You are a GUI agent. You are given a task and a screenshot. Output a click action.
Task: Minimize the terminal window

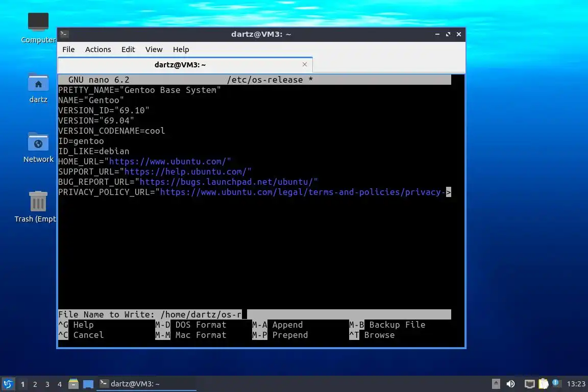(437, 34)
